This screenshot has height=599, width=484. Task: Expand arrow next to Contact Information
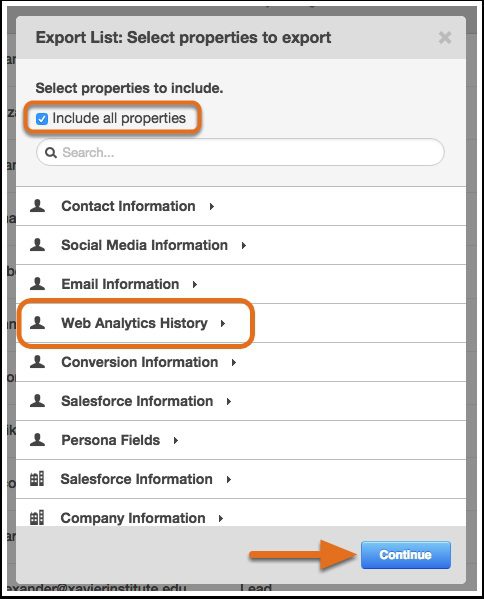pyautogui.click(x=212, y=207)
